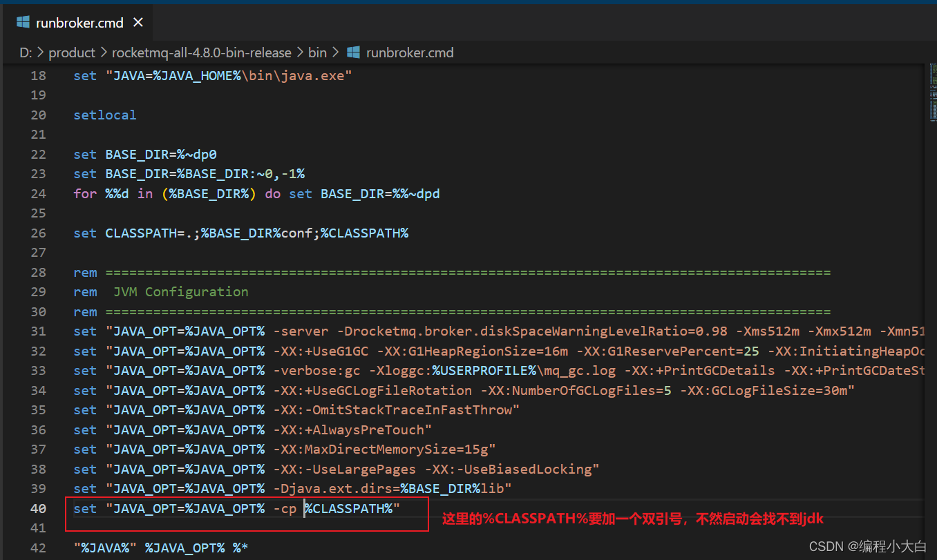The width and height of the screenshot is (937, 560).
Task: Open the rocketmq-all-4.8.0-bin-release breadcrumb
Action: click(201, 52)
